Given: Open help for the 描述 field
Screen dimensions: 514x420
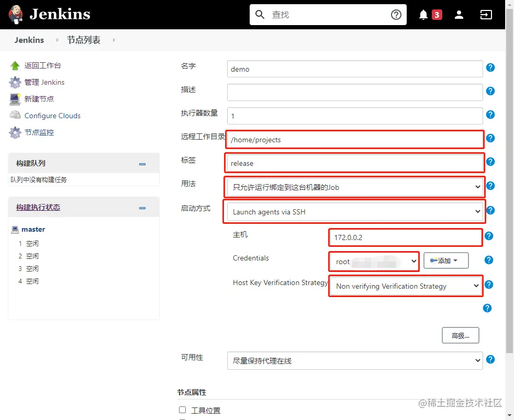Looking at the screenshot, I should tap(490, 91).
